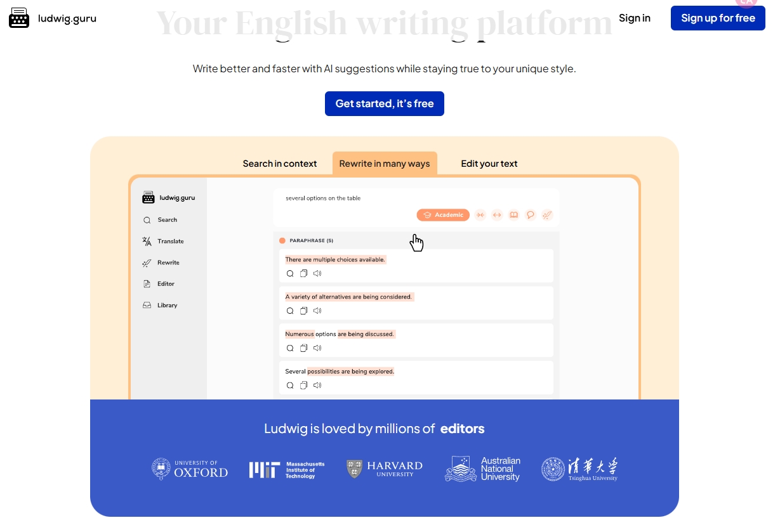Open Library in the demo sidebar
This screenshot has width=780, height=532.
pyautogui.click(x=167, y=306)
